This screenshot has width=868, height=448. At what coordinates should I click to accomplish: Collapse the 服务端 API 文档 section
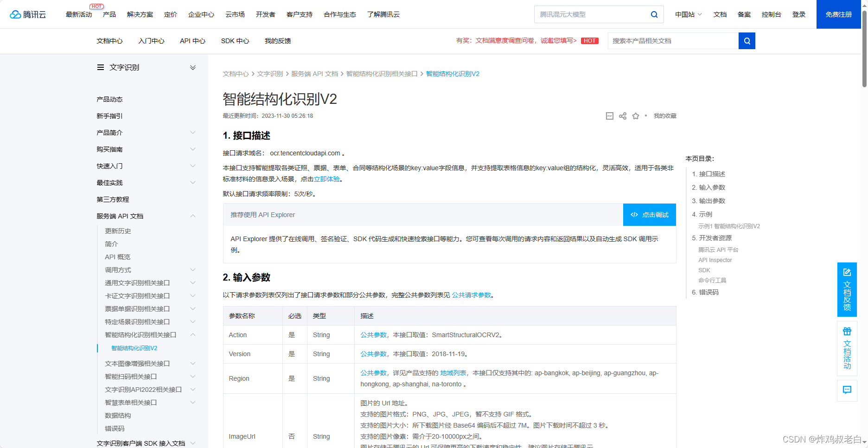click(193, 216)
